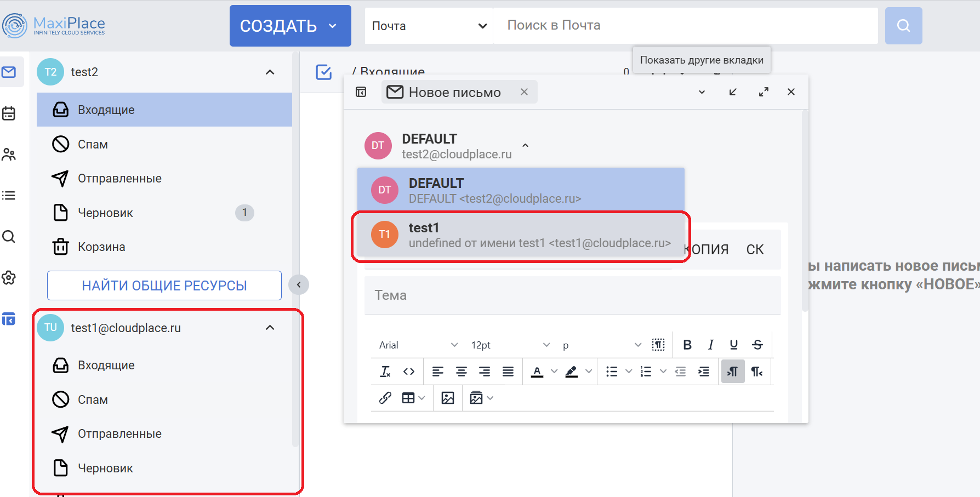
Task: Click the blue search magnifier button
Action: point(903,26)
